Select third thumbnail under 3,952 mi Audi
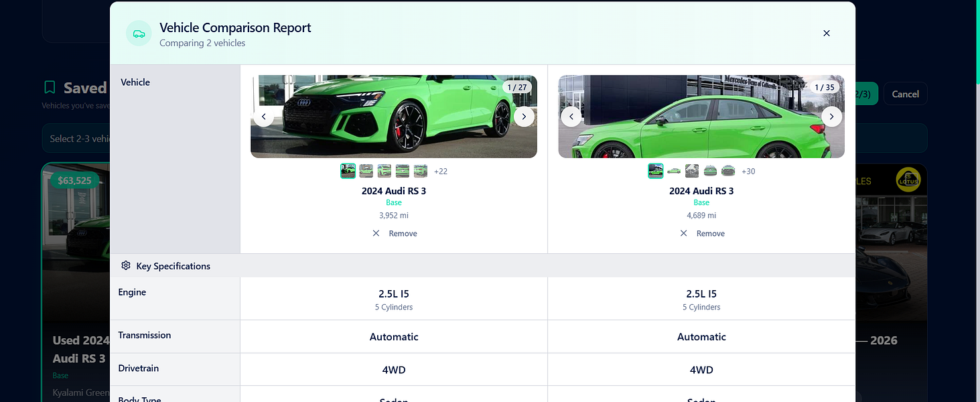The image size is (980, 402). coord(384,171)
